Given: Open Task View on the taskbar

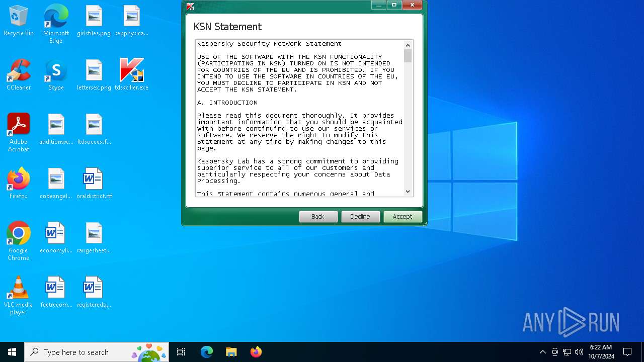Looking at the screenshot, I should tap(181, 352).
